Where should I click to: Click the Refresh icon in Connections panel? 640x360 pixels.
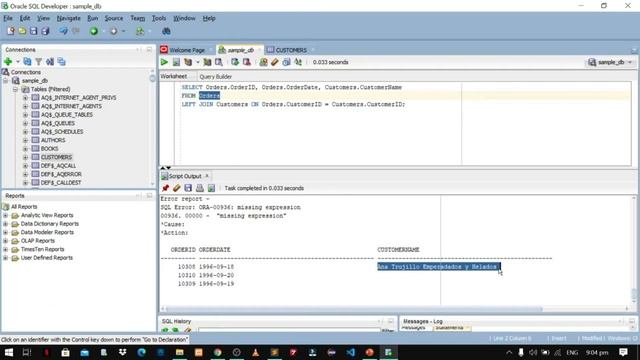[27, 62]
